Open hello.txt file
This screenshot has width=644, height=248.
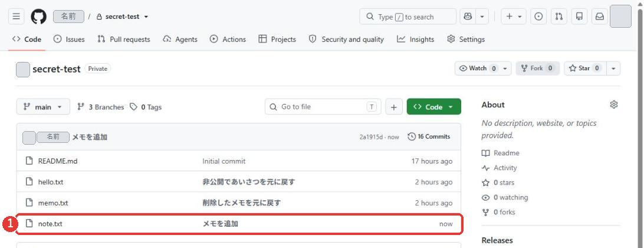point(51,182)
